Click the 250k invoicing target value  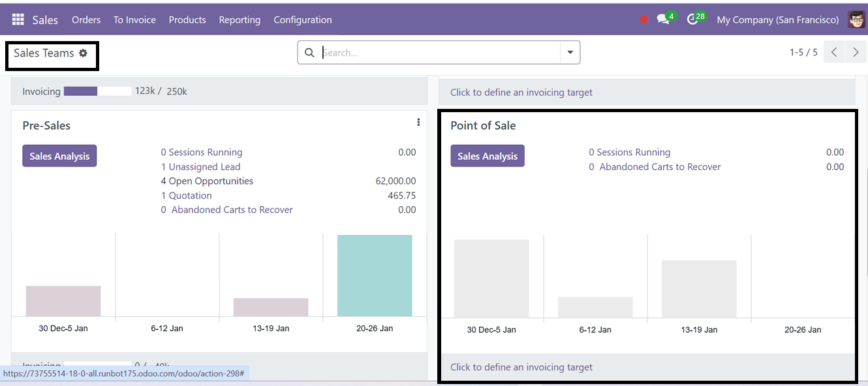tap(177, 91)
